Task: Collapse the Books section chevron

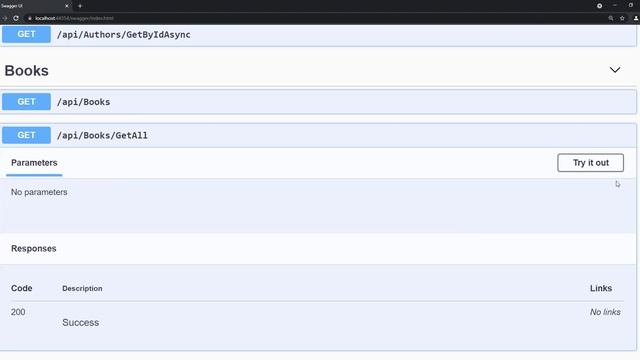Action: [615, 70]
